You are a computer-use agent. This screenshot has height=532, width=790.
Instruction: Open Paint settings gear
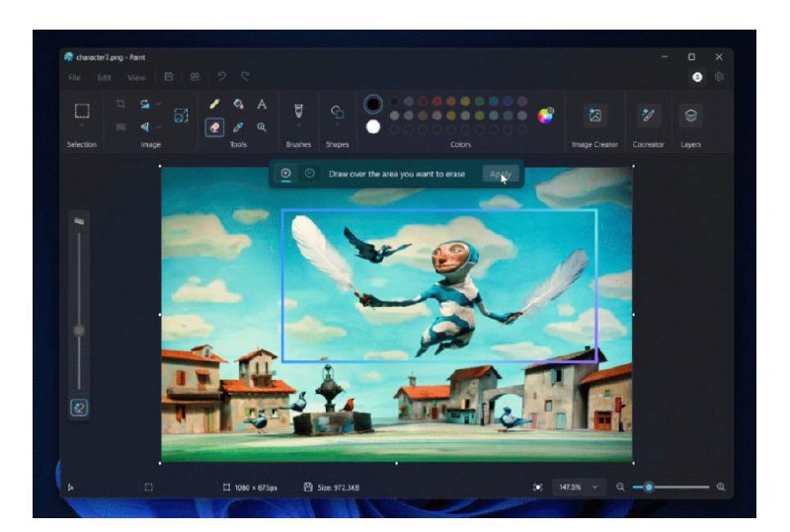[720, 77]
